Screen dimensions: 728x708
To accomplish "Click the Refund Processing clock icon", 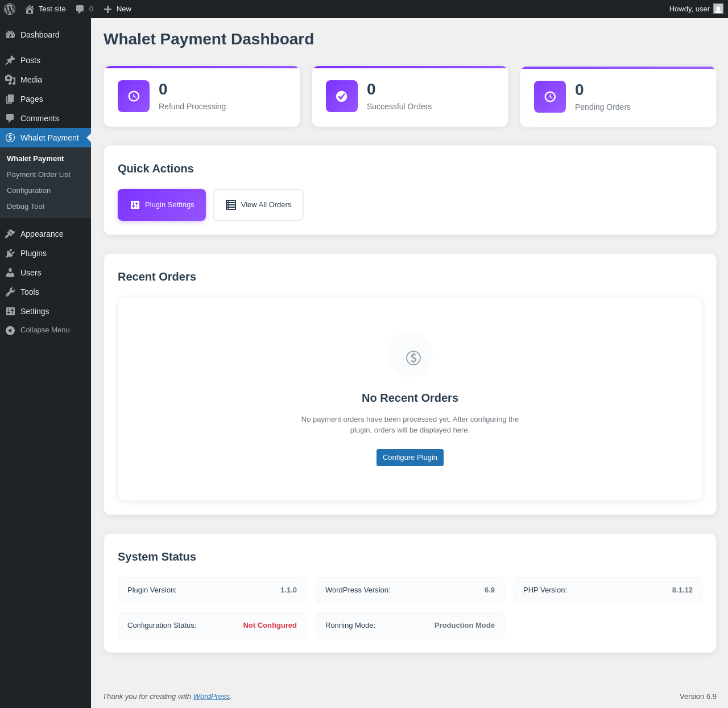I will point(134,96).
